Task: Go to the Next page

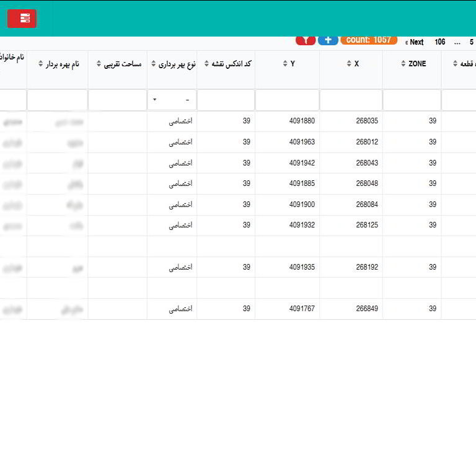Action: [x=415, y=42]
